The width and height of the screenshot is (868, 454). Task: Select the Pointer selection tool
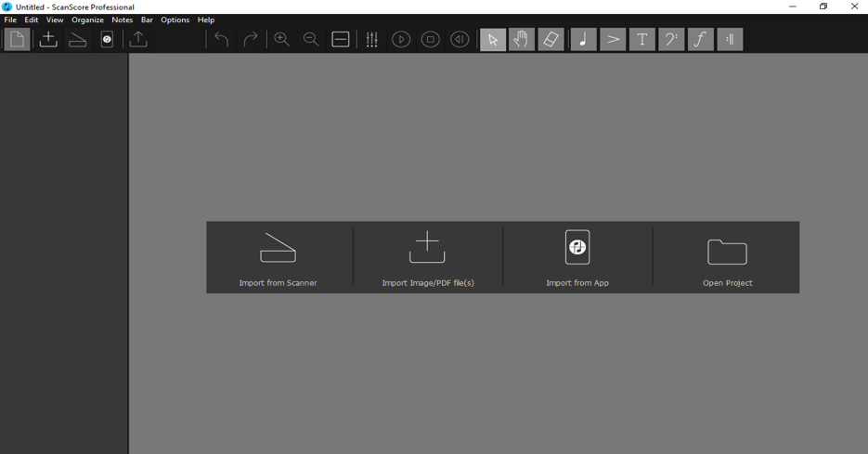click(493, 39)
